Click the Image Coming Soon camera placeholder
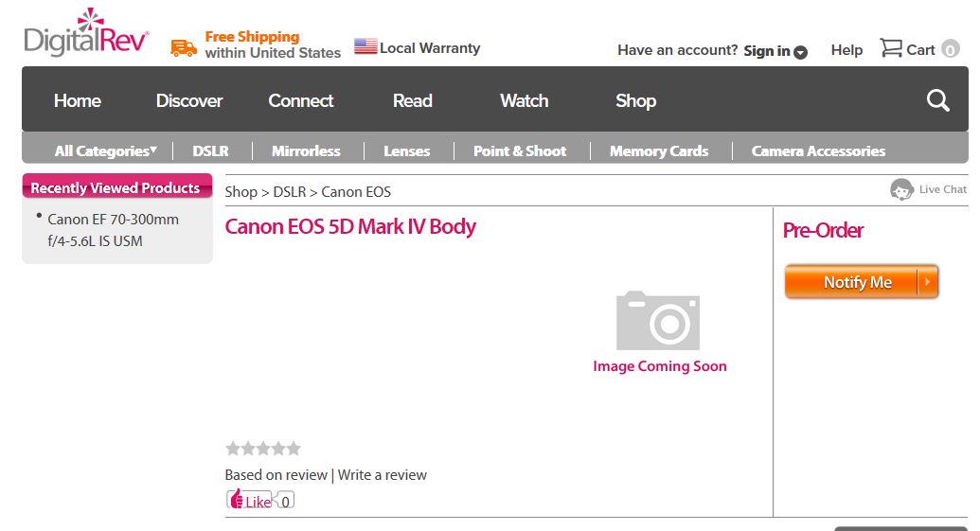Screen dimensions: 980x531 click(657, 321)
